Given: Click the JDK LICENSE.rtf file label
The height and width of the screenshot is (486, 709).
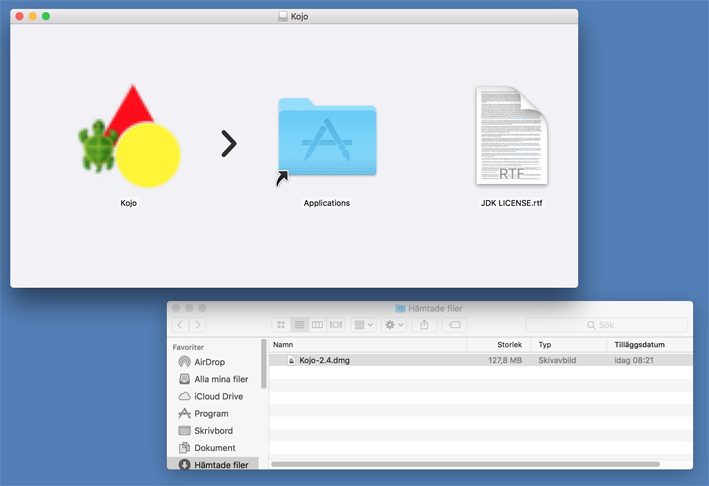Looking at the screenshot, I should coord(511,203).
